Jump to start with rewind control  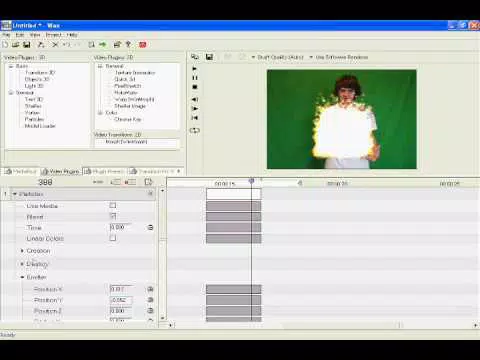click(x=195, y=118)
